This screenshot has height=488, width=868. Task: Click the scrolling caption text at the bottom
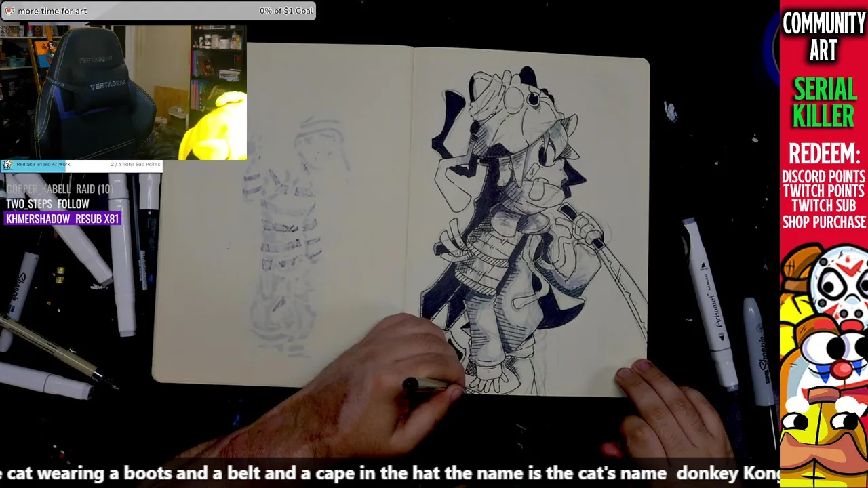[390, 473]
